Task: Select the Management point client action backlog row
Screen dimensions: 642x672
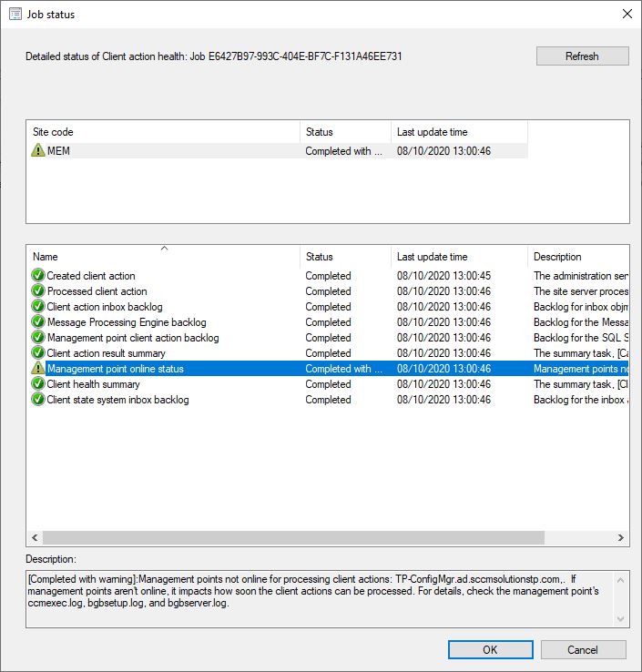Action: click(x=133, y=338)
